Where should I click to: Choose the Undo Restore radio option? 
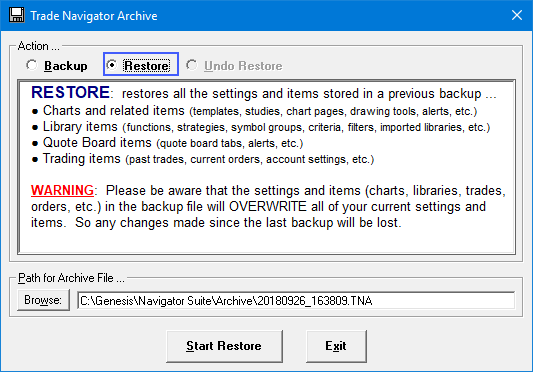(234, 65)
